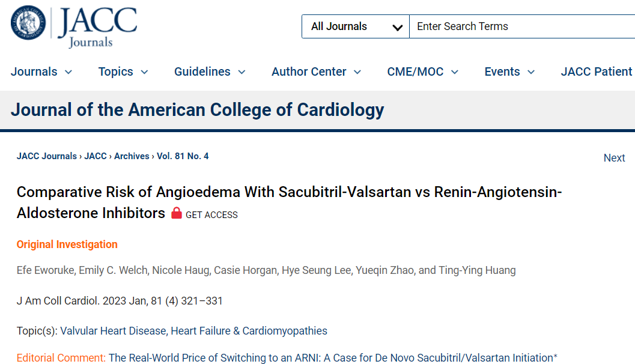635x364 pixels.
Task: Click the Journal of the American College of Cardiology heading
Action: point(197,110)
